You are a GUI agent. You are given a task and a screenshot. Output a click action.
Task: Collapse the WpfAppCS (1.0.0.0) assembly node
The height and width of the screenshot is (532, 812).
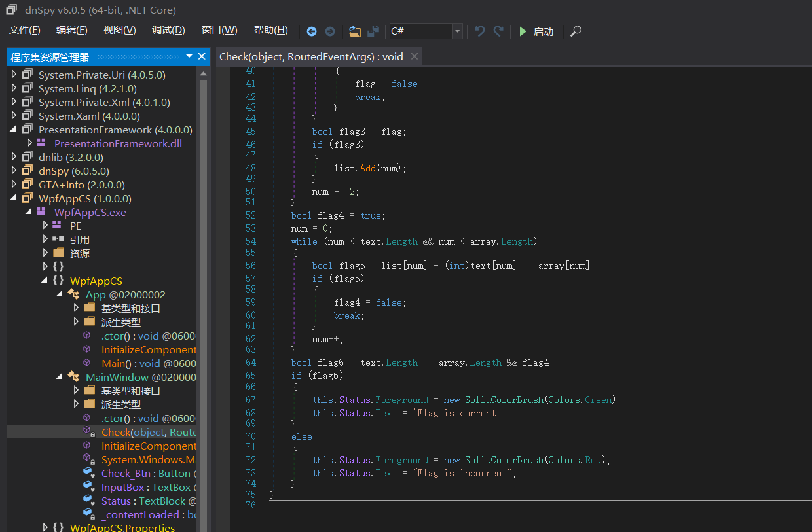(14, 198)
